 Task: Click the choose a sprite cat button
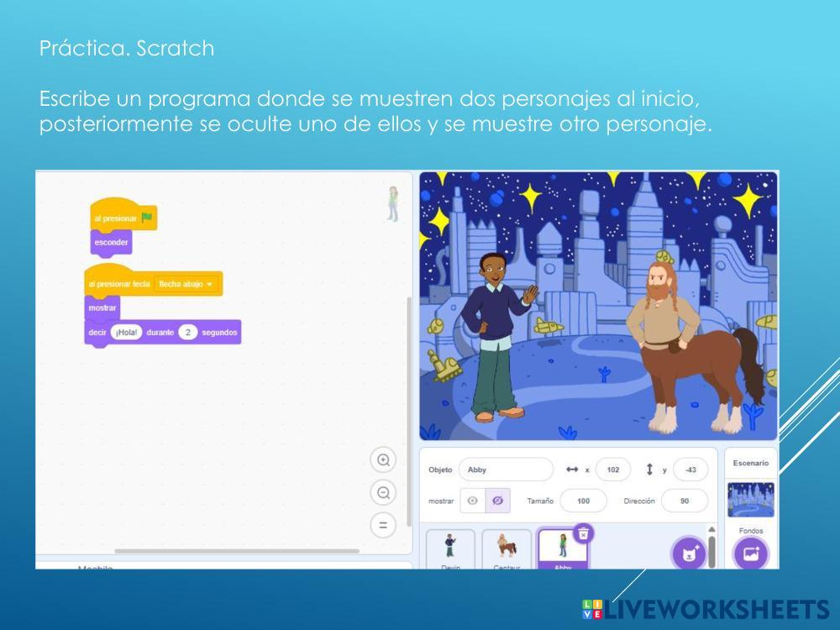(688, 554)
